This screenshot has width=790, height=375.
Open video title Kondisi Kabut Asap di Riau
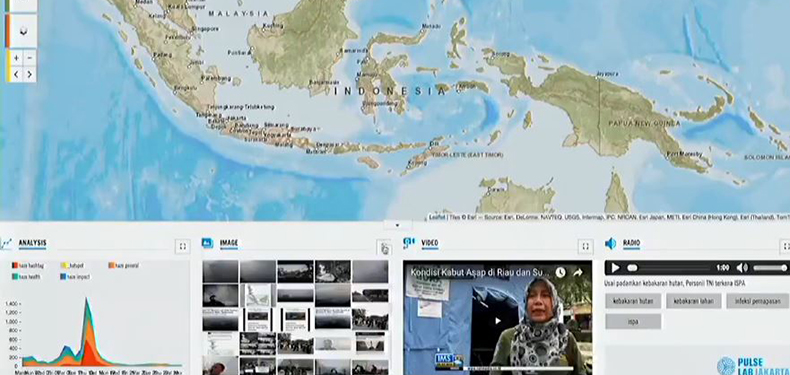[479, 273]
